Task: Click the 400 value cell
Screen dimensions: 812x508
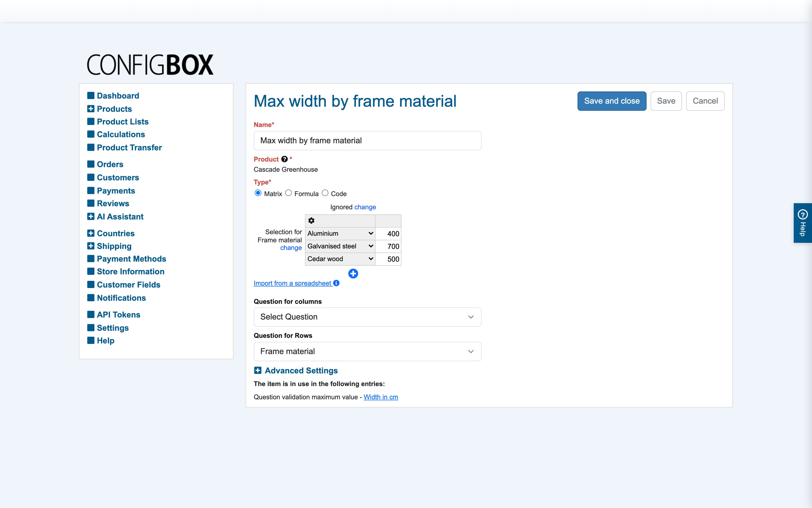Action: (388, 233)
